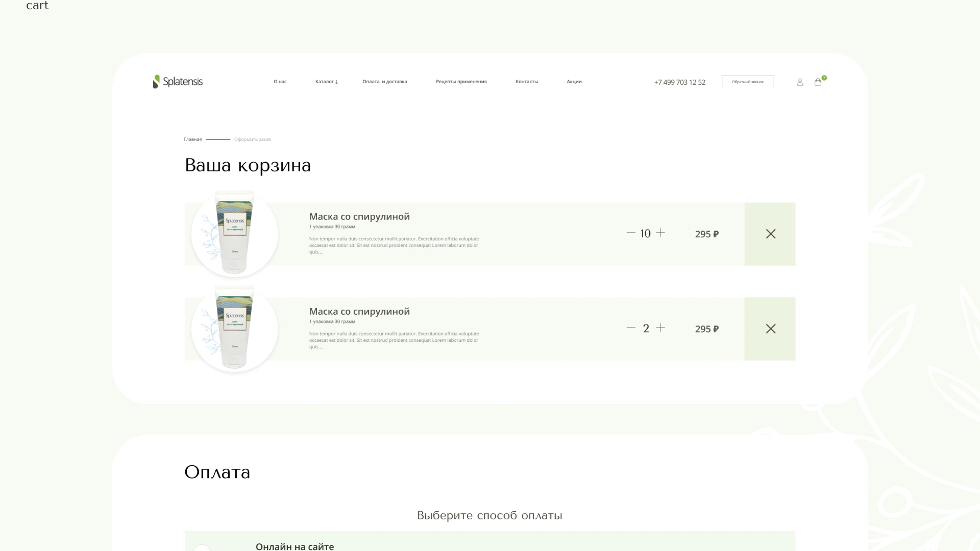
Task: Decrease quantity of the first product
Action: click(631, 233)
